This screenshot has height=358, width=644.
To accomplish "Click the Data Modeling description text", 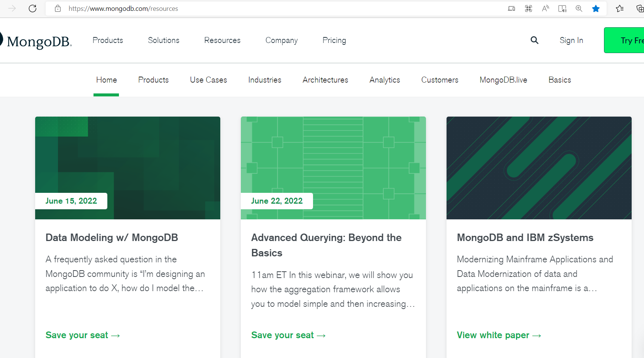I will tap(125, 274).
